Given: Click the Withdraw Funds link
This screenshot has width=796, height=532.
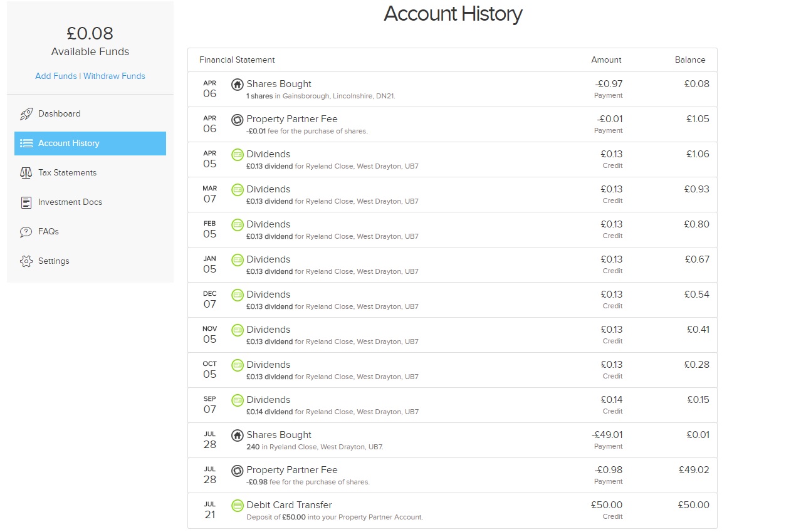Looking at the screenshot, I should click(x=114, y=76).
